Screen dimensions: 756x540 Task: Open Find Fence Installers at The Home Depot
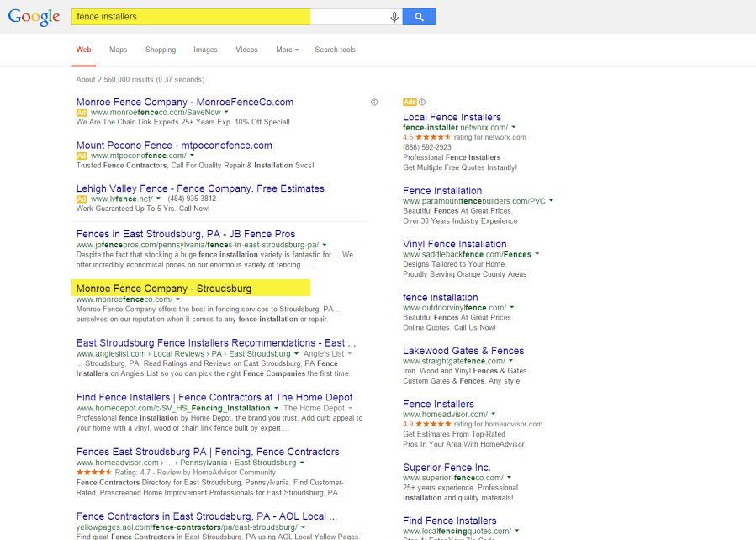tap(214, 398)
